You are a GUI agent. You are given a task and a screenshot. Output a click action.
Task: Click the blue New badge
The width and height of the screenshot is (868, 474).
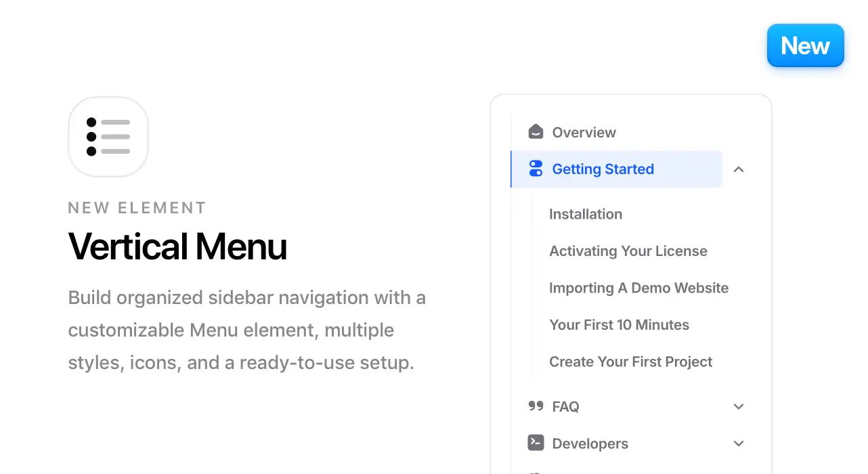(805, 45)
